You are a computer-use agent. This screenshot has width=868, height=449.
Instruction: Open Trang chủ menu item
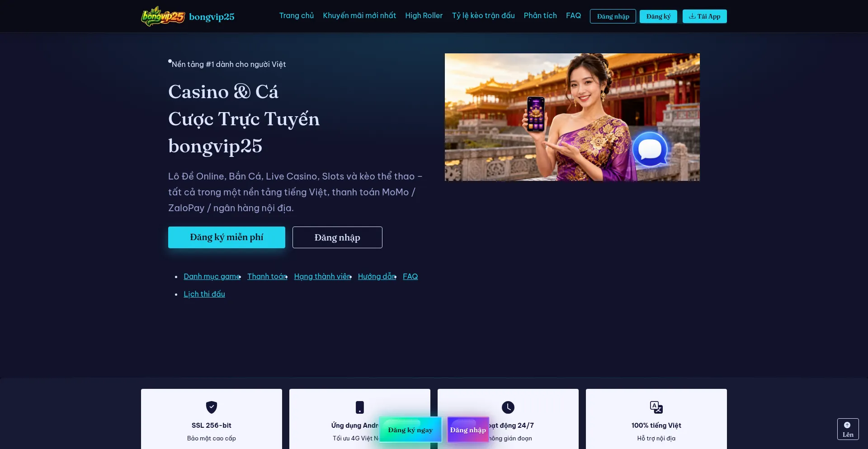(297, 15)
